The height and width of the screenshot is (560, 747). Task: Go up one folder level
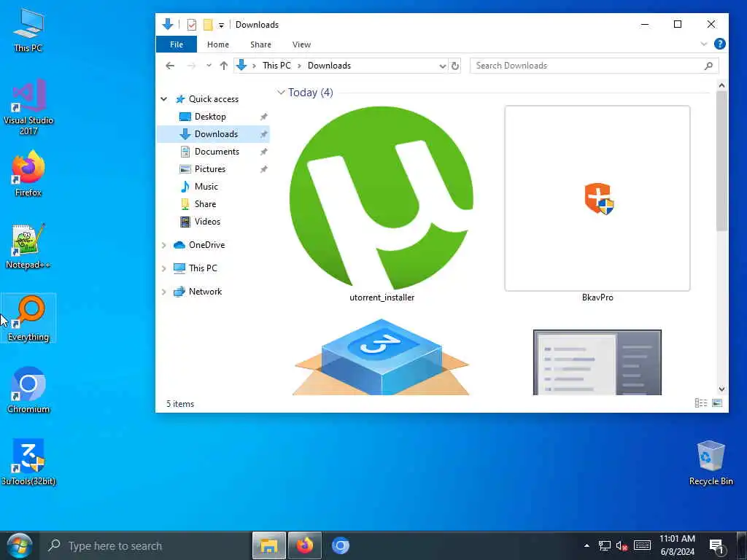coord(224,66)
